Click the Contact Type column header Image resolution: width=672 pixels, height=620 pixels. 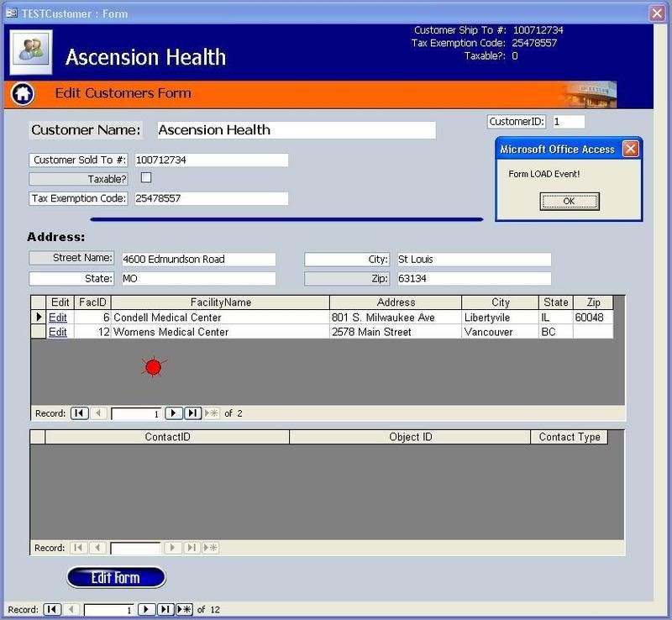click(570, 437)
